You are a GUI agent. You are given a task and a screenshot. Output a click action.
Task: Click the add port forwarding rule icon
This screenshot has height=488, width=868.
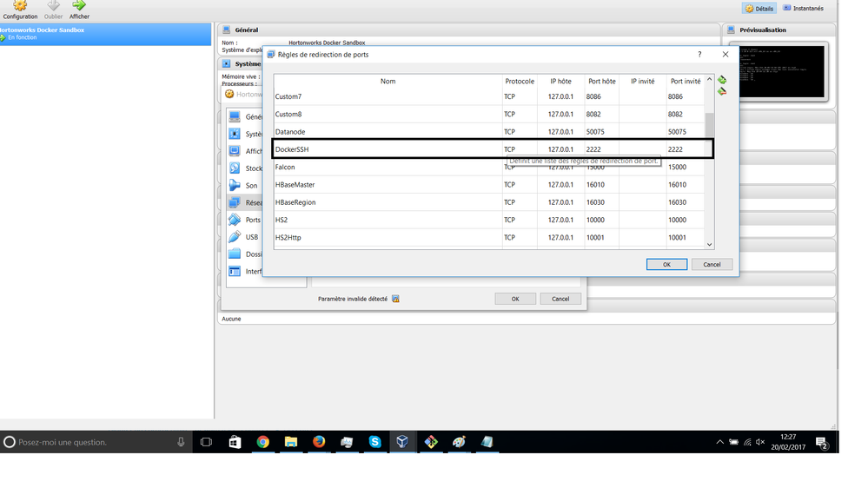point(722,80)
